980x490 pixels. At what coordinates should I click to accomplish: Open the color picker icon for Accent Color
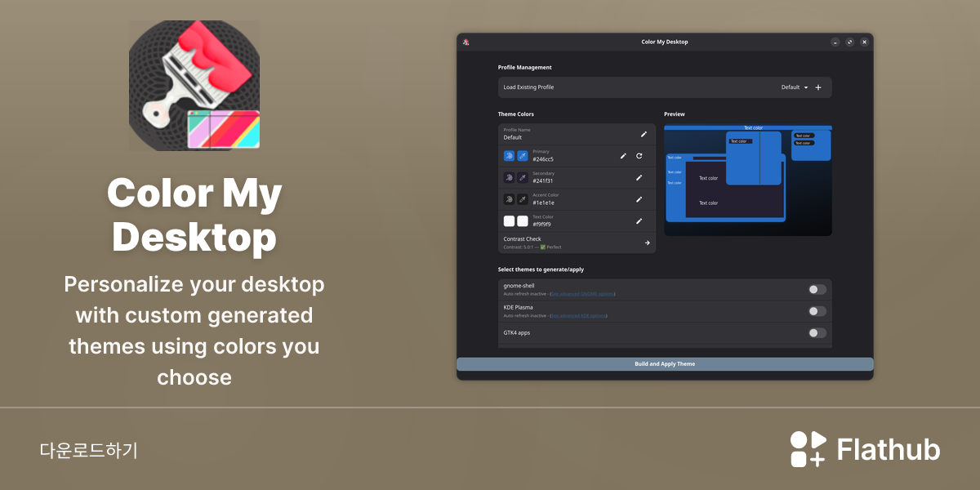click(509, 198)
